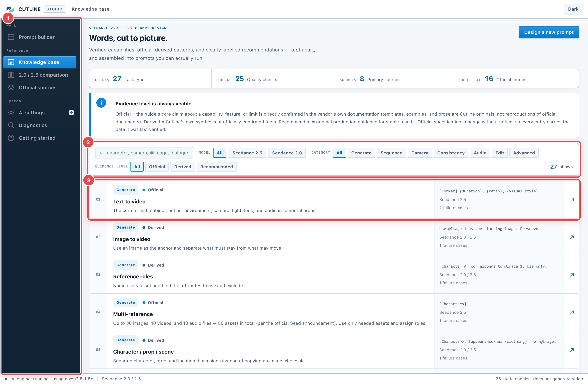This screenshot has width=588, height=384.
Task: Switch theme with the Dark button
Action: [573, 9]
